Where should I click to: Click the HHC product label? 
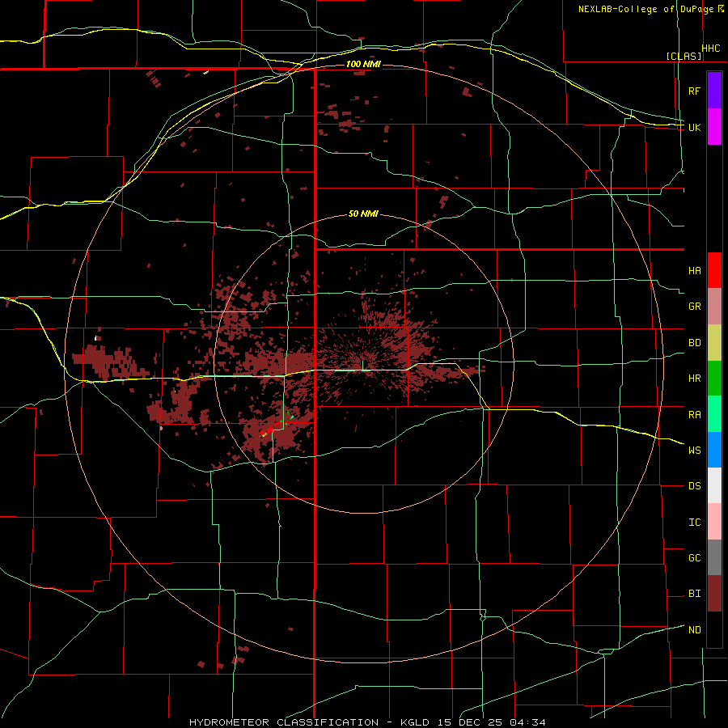pos(710,49)
